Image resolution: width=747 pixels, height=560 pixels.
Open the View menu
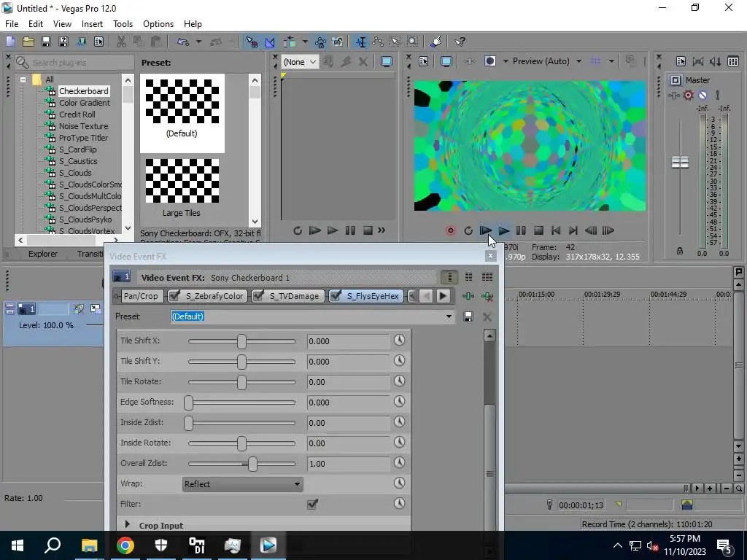click(63, 24)
